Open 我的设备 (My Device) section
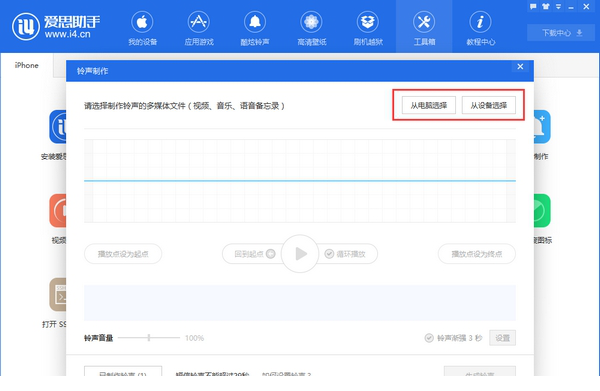 point(142,29)
